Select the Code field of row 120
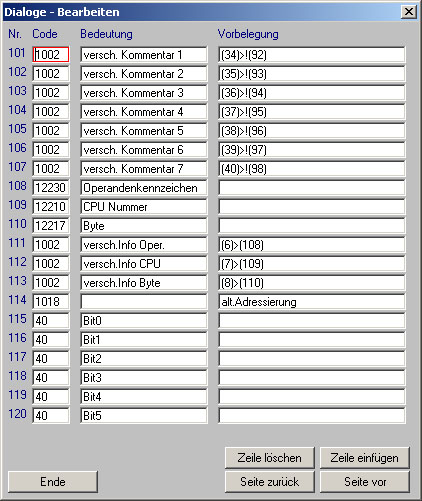Viewport: 422px width, 501px height. click(x=51, y=415)
